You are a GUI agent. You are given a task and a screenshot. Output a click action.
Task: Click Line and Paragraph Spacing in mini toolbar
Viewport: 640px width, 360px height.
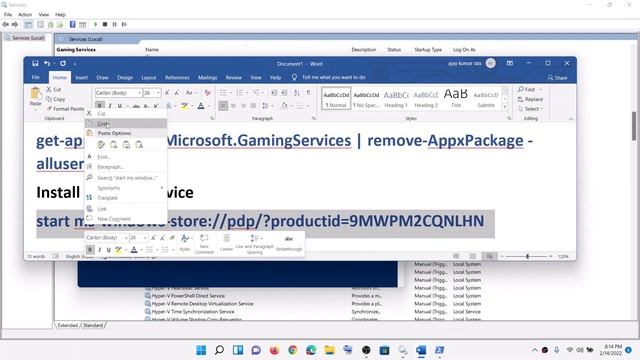254,244
